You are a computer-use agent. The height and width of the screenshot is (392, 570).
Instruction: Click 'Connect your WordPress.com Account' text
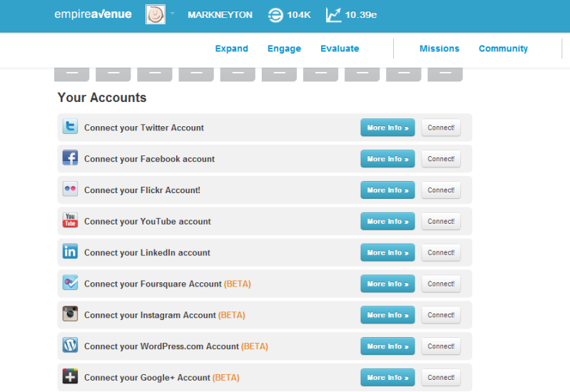[x=161, y=346]
